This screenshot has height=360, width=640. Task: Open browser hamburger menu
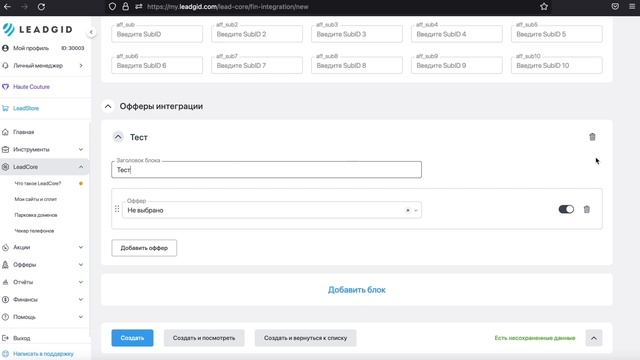[632, 7]
